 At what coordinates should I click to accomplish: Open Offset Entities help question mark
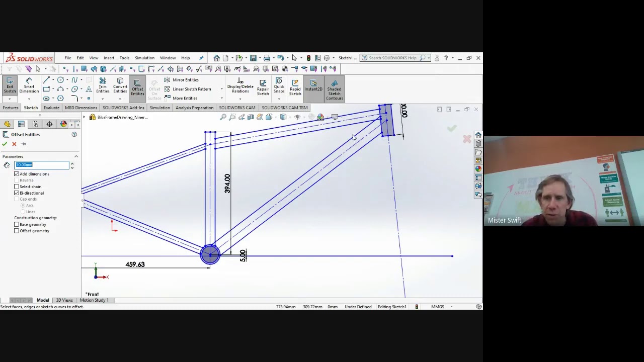tap(74, 134)
